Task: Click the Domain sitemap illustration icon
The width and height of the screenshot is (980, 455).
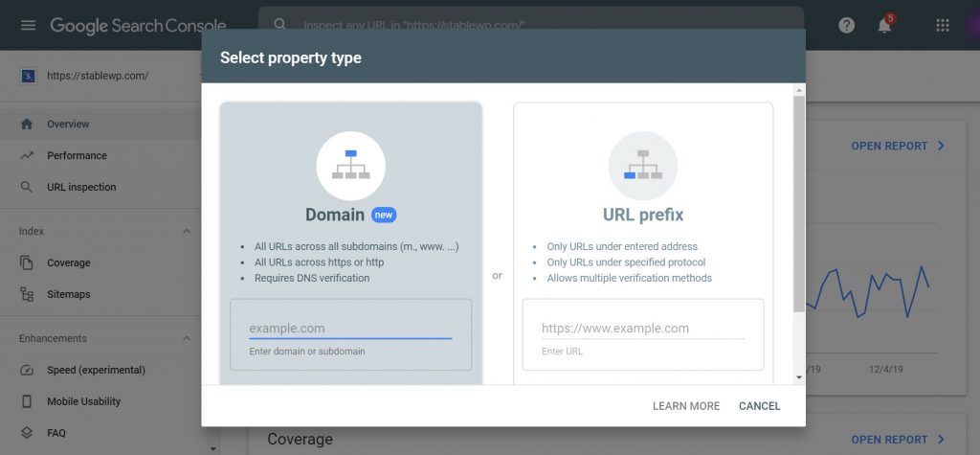Action: [x=350, y=165]
